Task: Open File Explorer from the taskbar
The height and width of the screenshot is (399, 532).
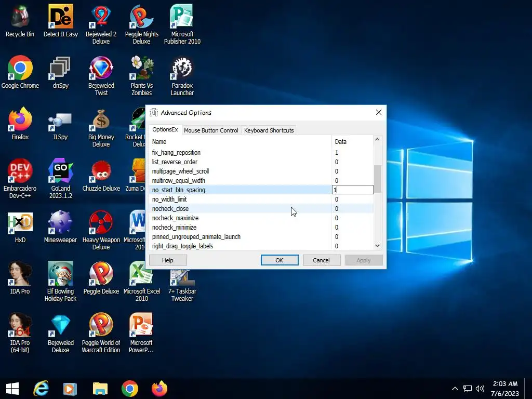Action: 100,389
